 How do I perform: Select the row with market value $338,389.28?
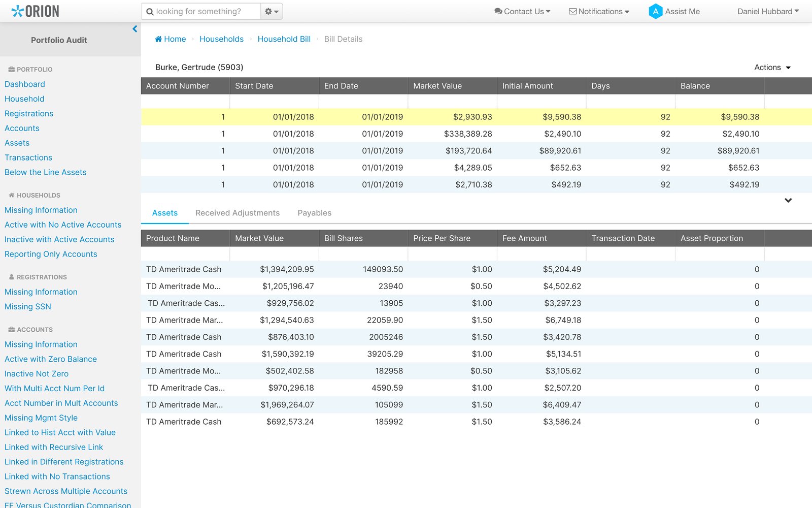coord(477,134)
